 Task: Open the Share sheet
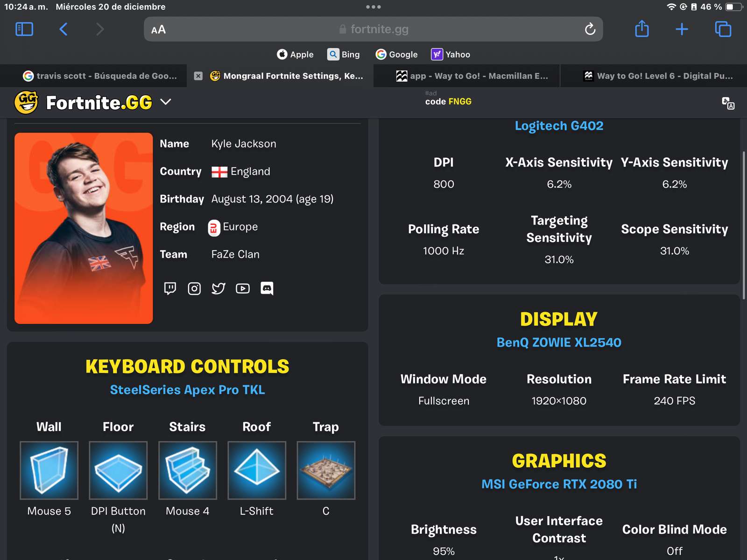pyautogui.click(x=642, y=29)
